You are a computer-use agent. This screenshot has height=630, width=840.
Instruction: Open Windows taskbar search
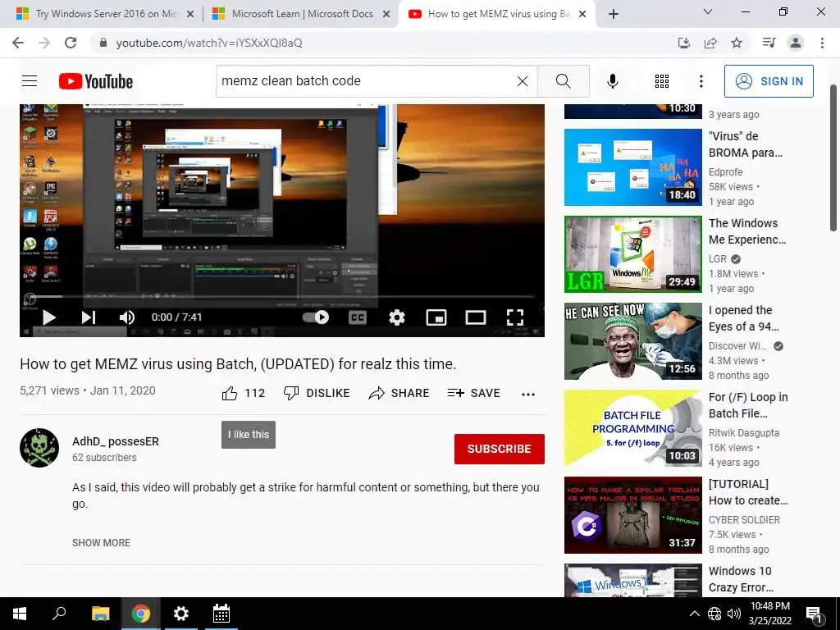click(x=59, y=614)
